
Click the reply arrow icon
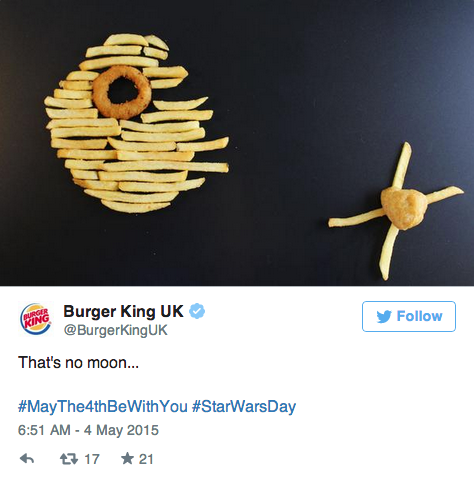tap(27, 459)
